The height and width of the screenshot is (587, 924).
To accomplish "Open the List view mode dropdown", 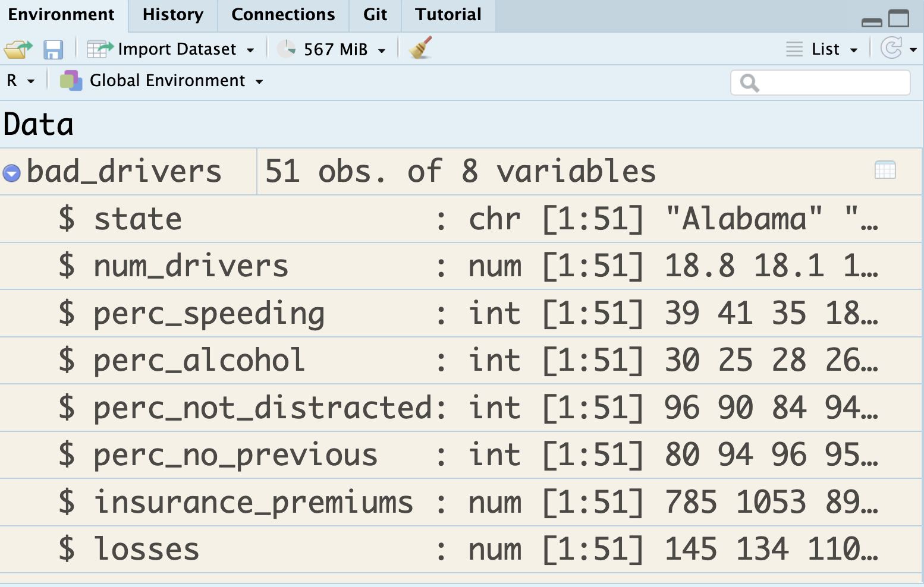I will click(x=822, y=49).
